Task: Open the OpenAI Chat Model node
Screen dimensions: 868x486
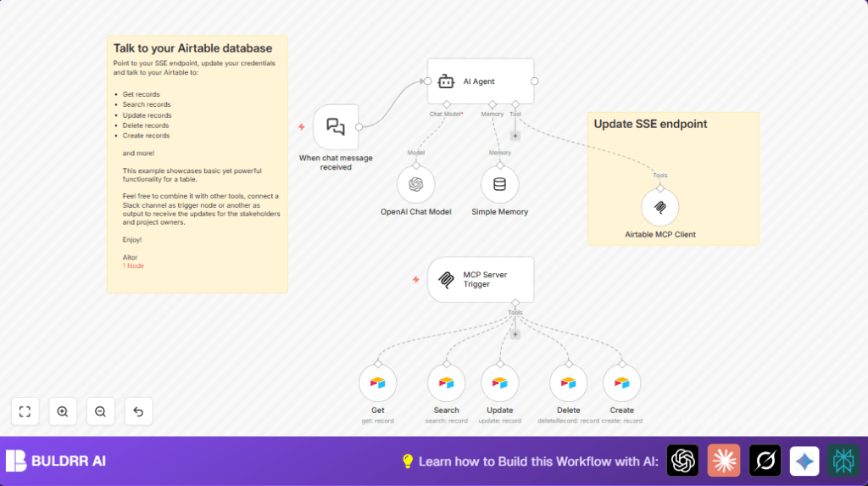Action: click(x=415, y=184)
